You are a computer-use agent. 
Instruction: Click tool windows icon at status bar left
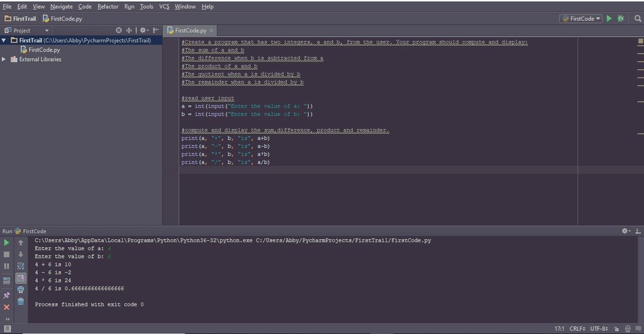[8, 329]
